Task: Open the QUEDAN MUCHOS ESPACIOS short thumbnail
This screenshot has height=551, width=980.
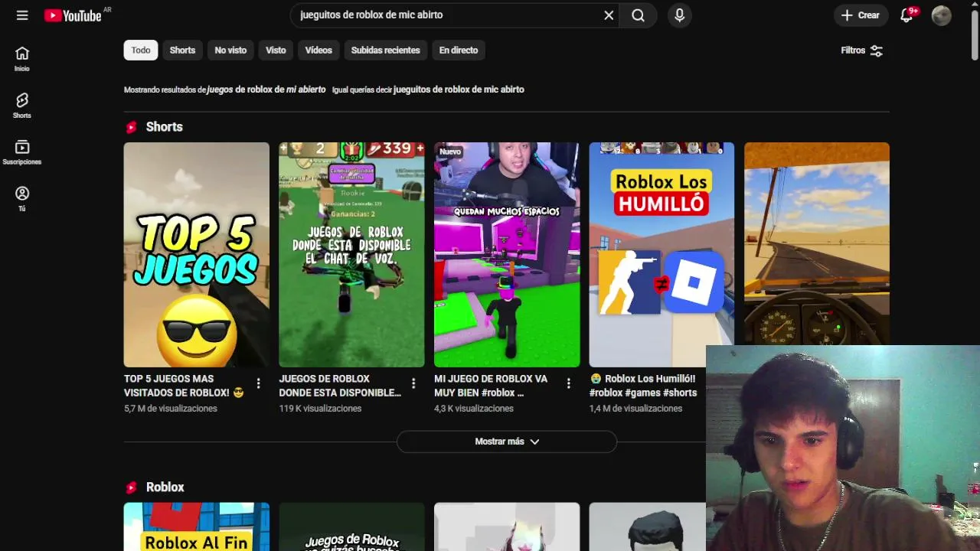Action: [x=507, y=255]
